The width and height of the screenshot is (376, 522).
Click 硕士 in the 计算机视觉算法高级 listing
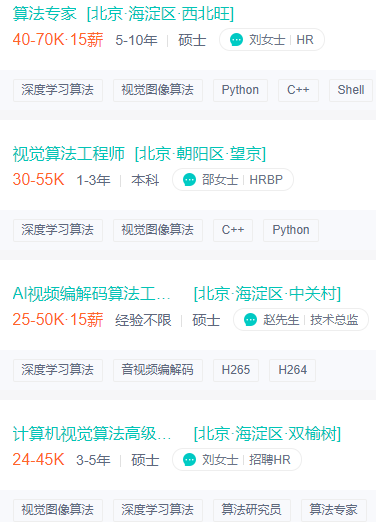coord(145,460)
